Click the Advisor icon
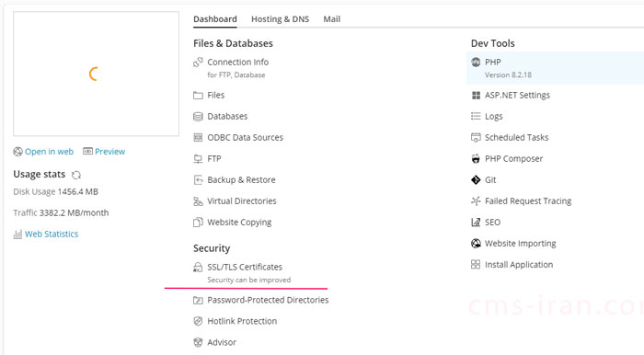Viewport: 644px width, 355px height. click(198, 342)
